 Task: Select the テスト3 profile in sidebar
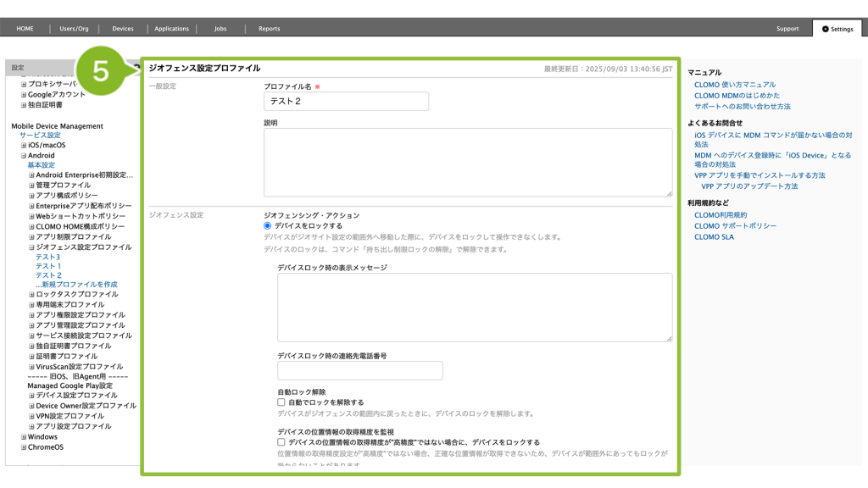[47, 257]
